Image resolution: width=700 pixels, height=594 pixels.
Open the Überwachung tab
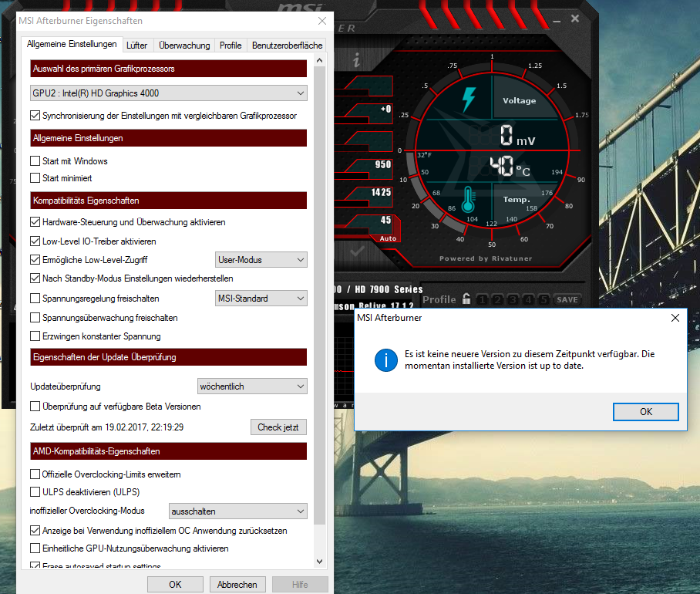point(184,46)
